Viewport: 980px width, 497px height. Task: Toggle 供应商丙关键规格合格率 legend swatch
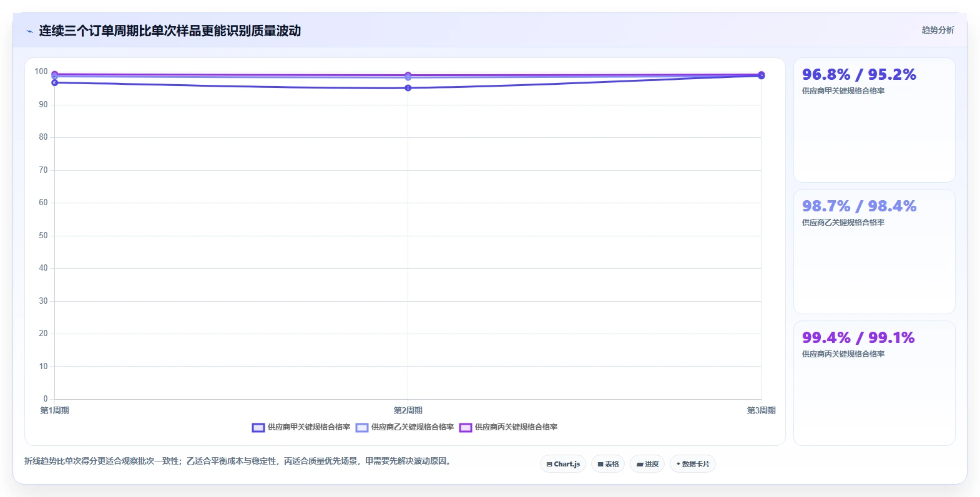click(x=466, y=427)
